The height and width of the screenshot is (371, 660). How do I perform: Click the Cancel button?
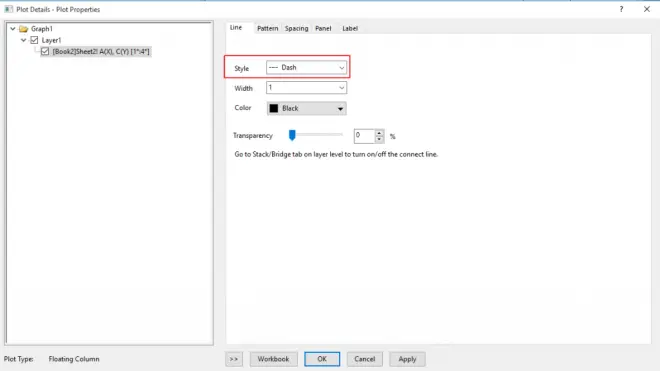365,359
